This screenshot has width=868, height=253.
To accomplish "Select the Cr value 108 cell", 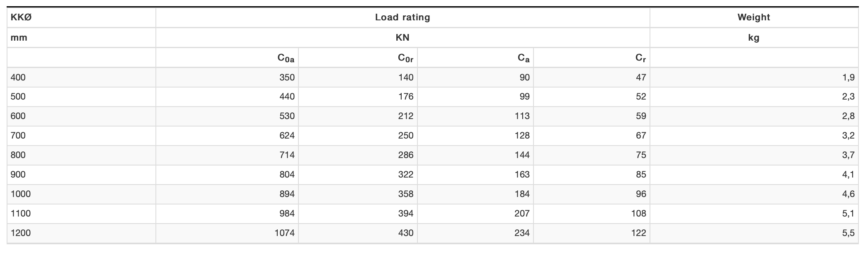I will coord(592,214).
